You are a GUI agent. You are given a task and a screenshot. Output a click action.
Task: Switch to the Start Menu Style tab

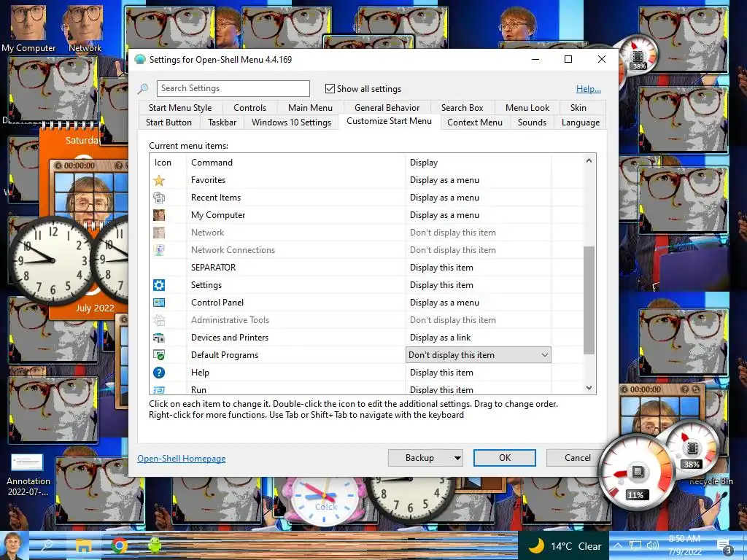pos(180,108)
